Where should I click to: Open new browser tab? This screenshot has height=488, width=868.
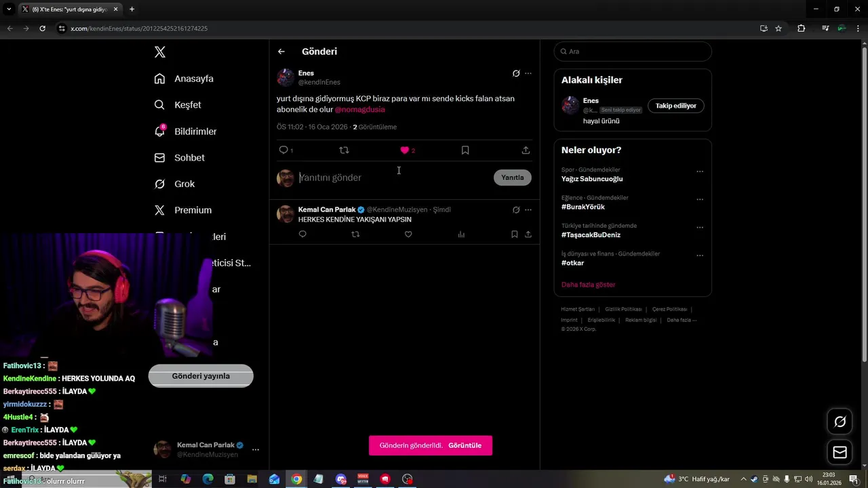[132, 9]
